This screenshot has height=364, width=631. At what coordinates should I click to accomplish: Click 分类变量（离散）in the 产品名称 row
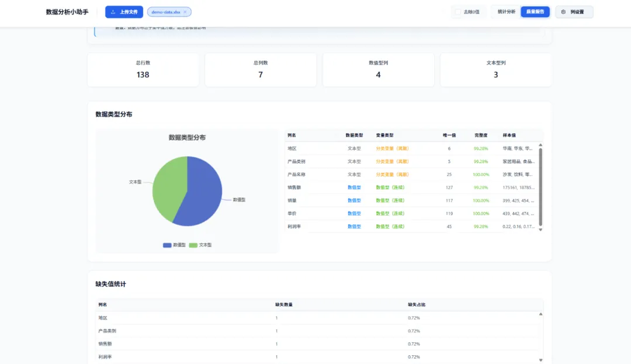[x=393, y=175]
